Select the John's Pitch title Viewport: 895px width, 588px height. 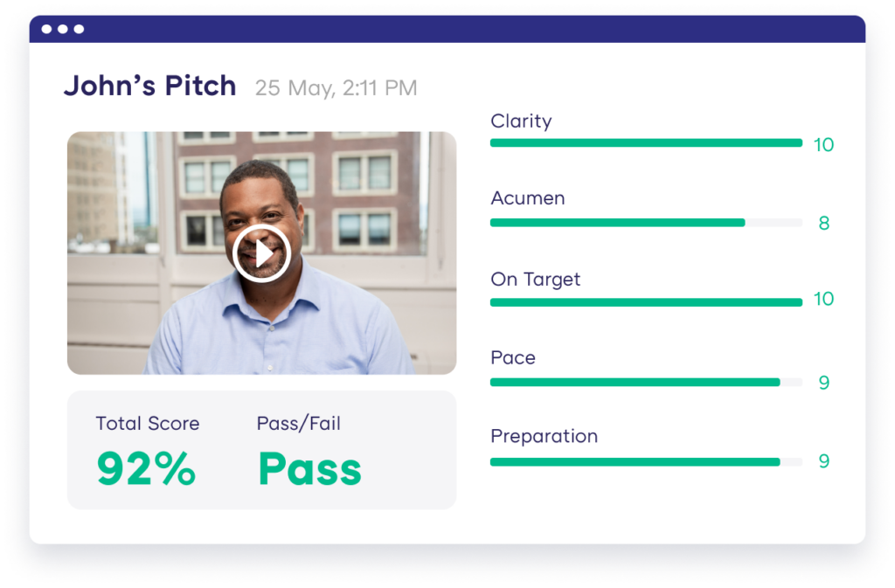pos(149,86)
